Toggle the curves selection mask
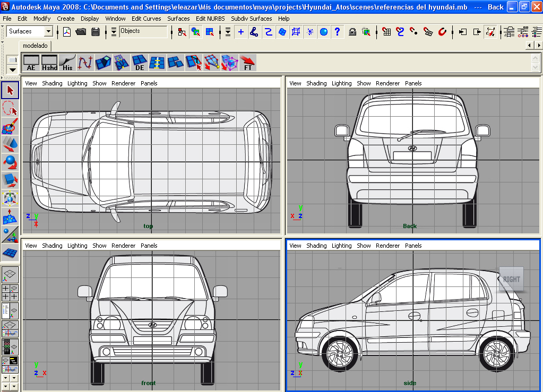This screenshot has height=392, width=543. point(269,32)
